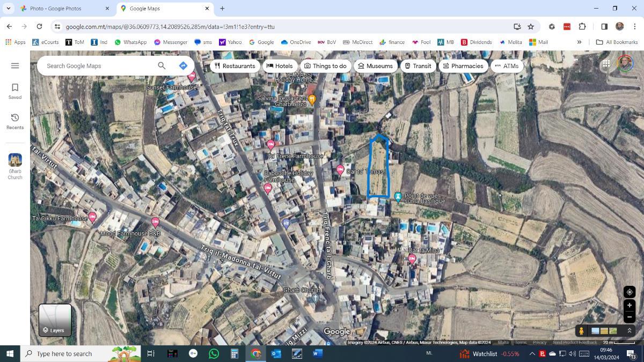This screenshot has width=644, height=362.
Task: Select the Google Maps browser tab
Action: (x=164, y=9)
